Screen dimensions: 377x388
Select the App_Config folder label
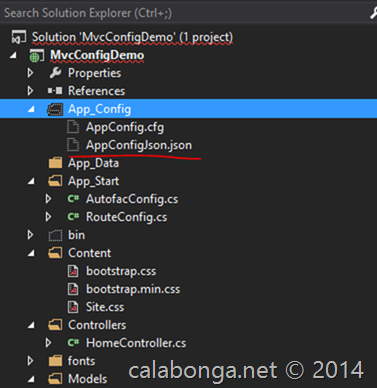pos(99,109)
